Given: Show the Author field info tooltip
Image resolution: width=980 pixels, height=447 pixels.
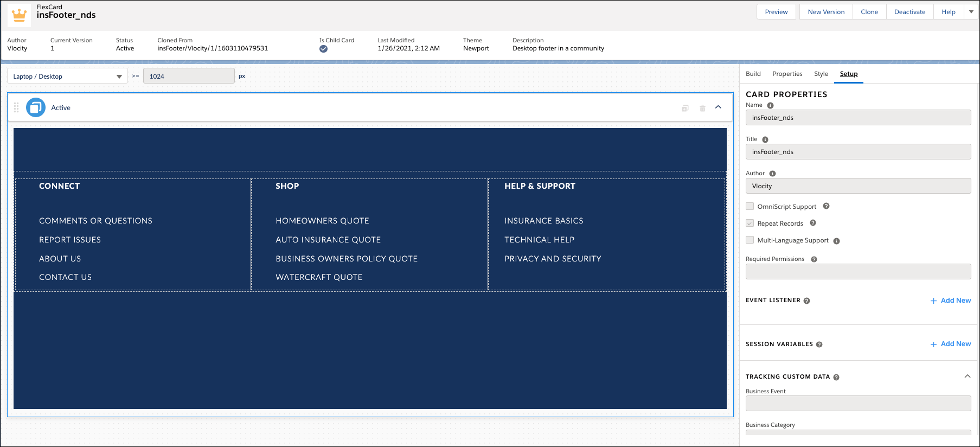Looking at the screenshot, I should 772,174.
